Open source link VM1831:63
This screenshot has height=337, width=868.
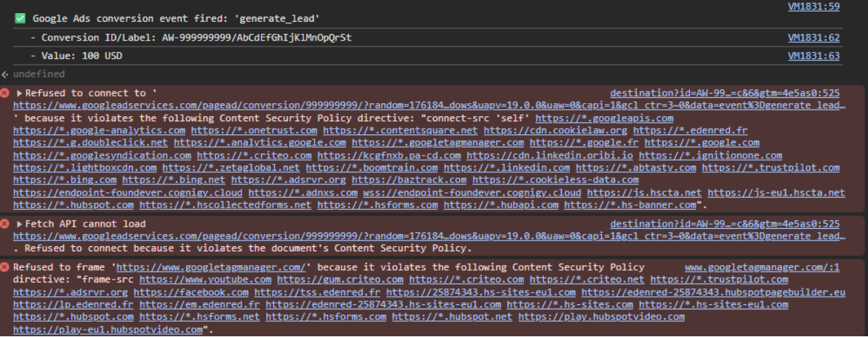813,56
